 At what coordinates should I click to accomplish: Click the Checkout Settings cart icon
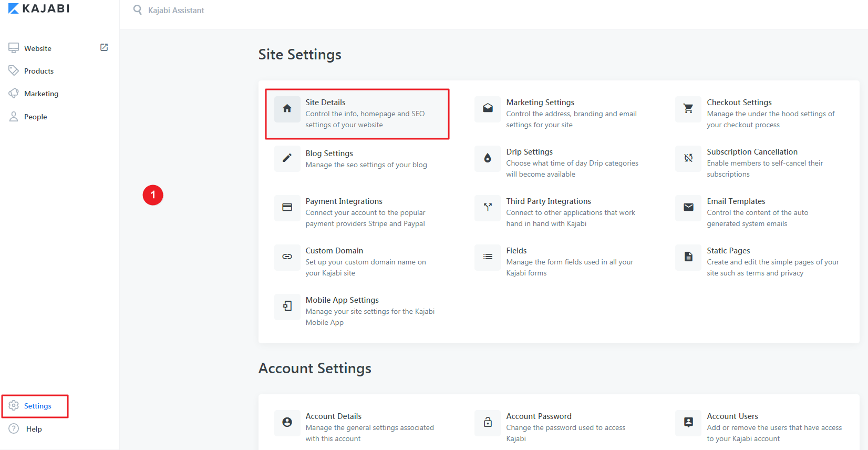click(689, 108)
